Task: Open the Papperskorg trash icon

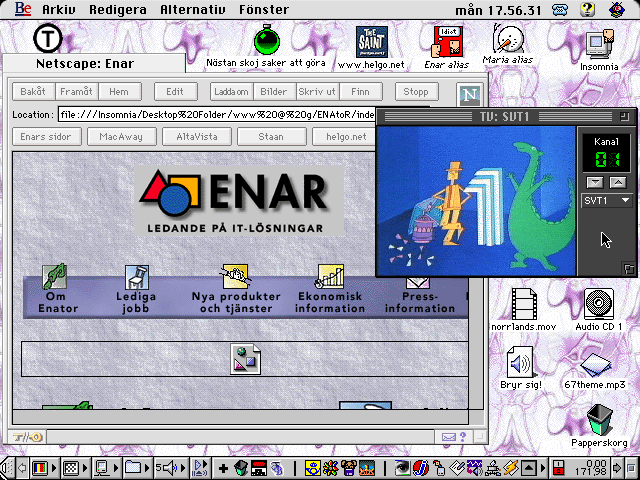Action: [x=599, y=420]
